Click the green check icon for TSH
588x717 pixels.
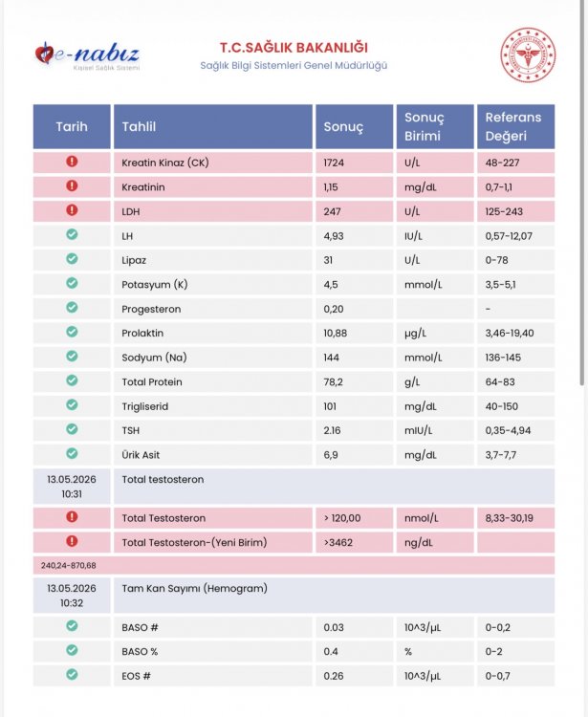(72, 429)
